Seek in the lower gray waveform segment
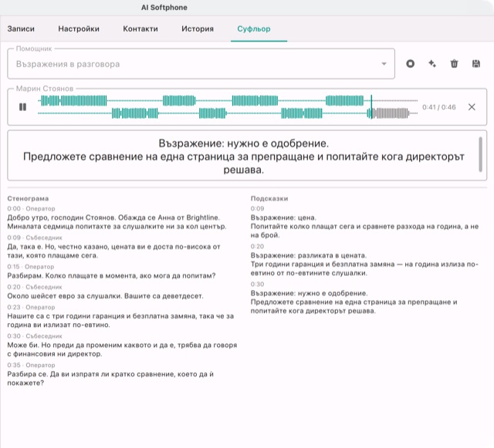This screenshot has height=448, width=494. click(x=391, y=113)
